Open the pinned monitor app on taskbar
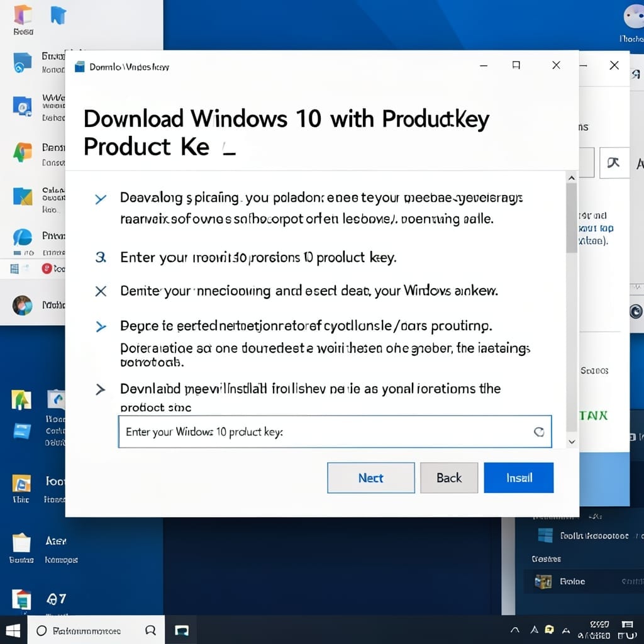This screenshot has height=644, width=644. pos(181,630)
